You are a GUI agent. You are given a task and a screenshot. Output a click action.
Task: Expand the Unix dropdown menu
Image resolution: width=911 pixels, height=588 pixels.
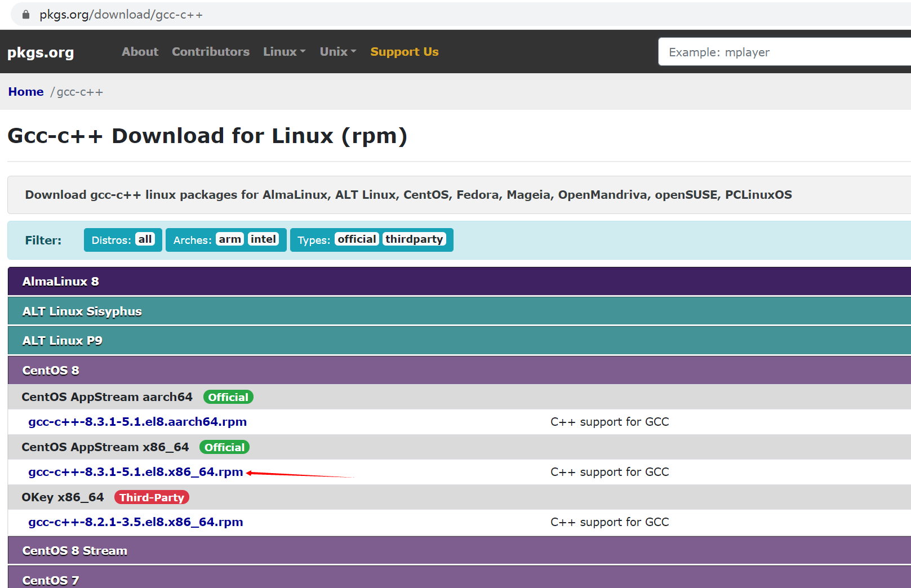338,52
